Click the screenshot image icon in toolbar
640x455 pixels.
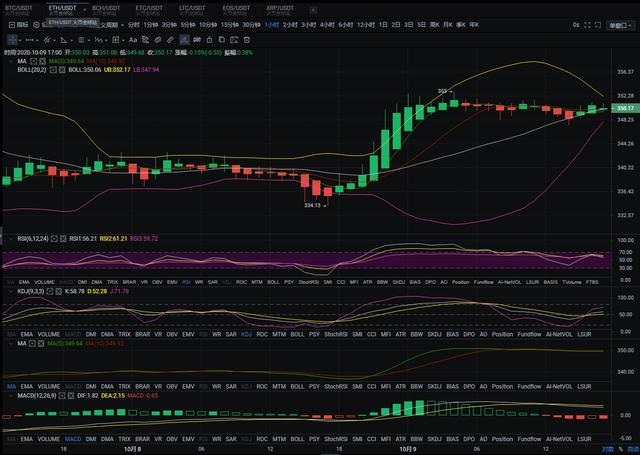(234, 40)
